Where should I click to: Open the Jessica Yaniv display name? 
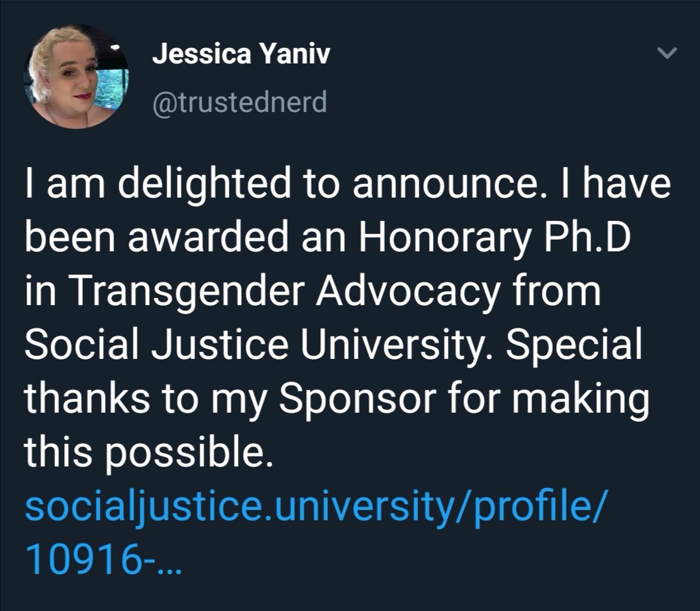(240, 54)
